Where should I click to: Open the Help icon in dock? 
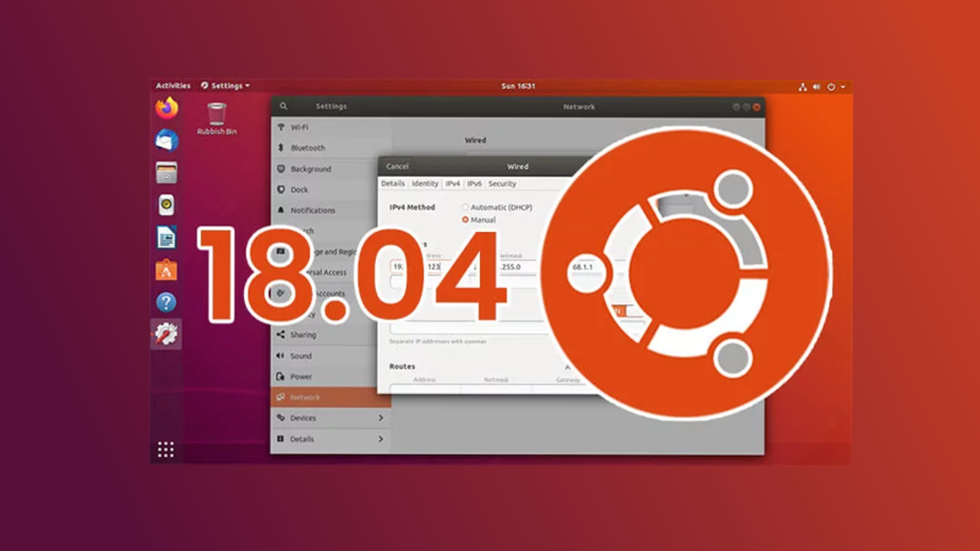click(166, 302)
